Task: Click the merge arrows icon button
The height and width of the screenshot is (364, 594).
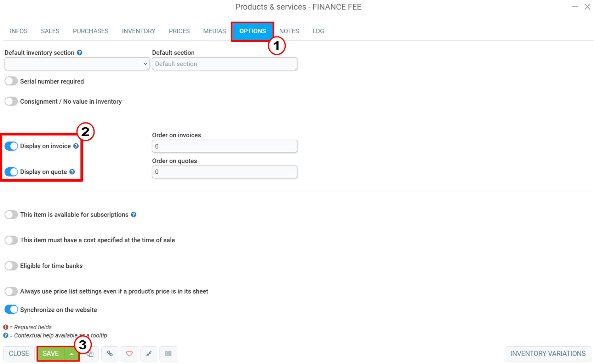Action: coord(149,353)
